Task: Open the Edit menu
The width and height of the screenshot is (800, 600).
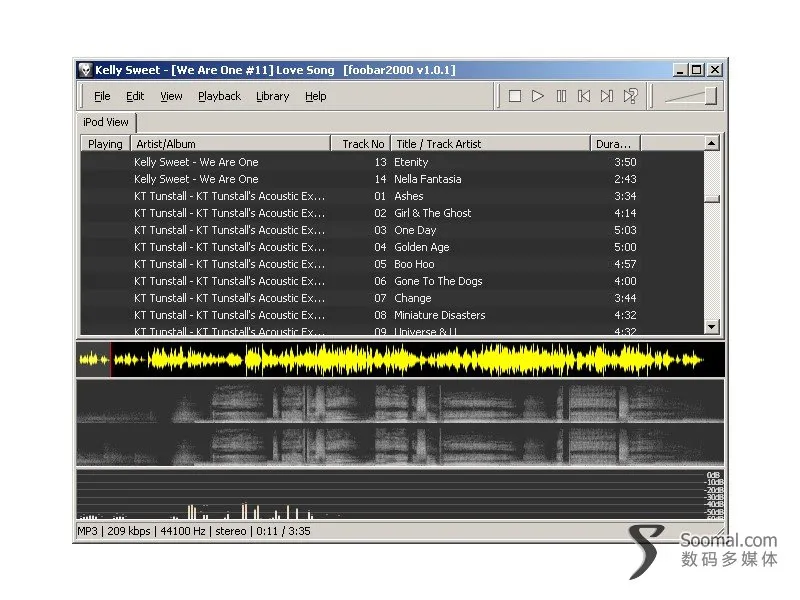Action: pos(135,96)
